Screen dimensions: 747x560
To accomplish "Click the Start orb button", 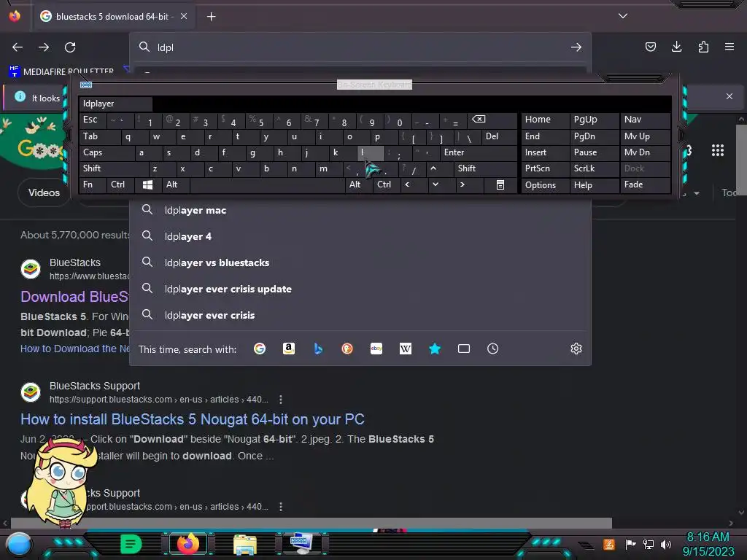I will tap(18, 544).
